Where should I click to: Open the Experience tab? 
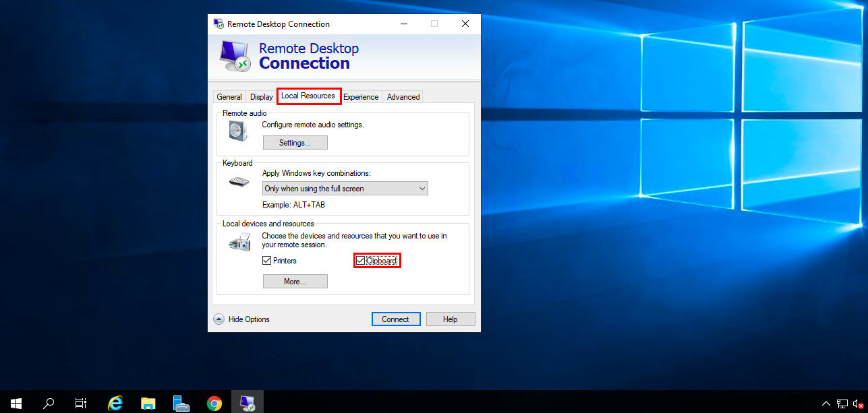[361, 97]
